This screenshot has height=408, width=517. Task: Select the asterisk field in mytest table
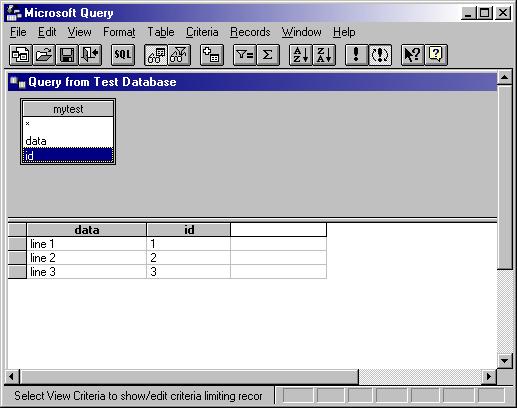(x=68, y=124)
